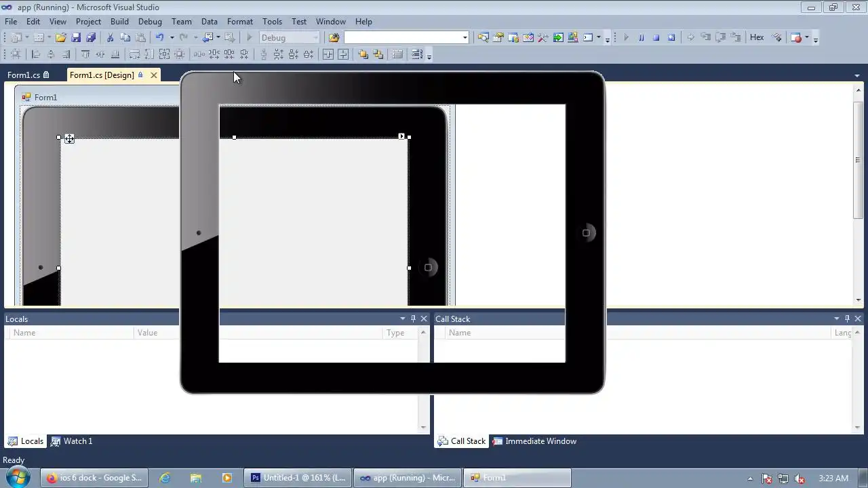This screenshot has width=868, height=488.
Task: Select the Locals bottom tab
Action: [x=26, y=441]
